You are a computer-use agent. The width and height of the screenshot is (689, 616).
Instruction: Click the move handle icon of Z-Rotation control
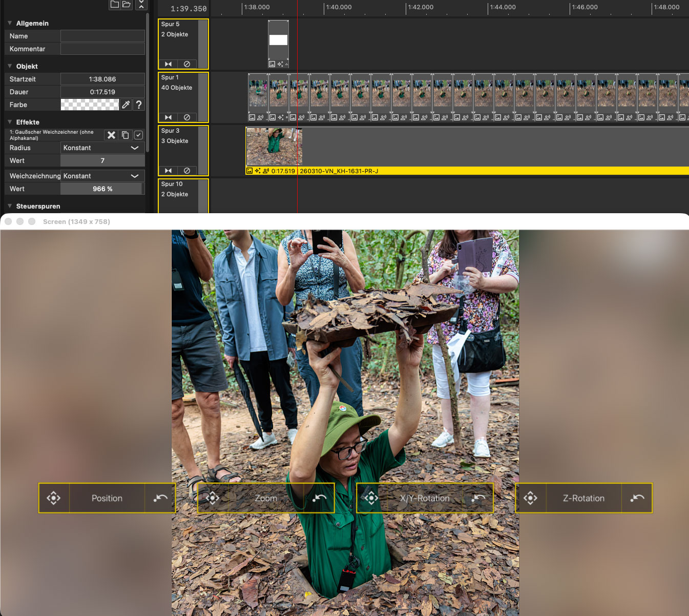pos(530,498)
